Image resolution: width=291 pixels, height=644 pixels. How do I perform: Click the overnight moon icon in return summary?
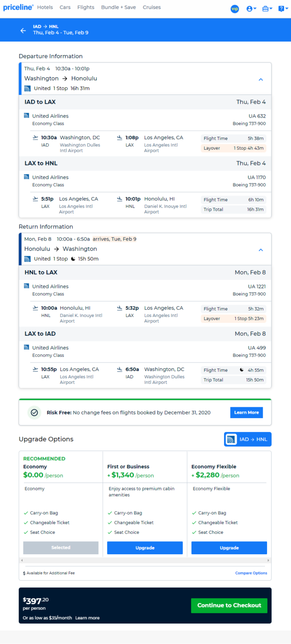[x=73, y=259]
